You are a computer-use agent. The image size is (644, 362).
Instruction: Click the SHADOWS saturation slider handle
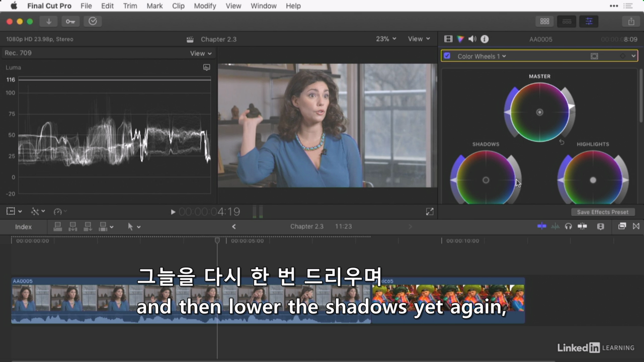[454, 180]
